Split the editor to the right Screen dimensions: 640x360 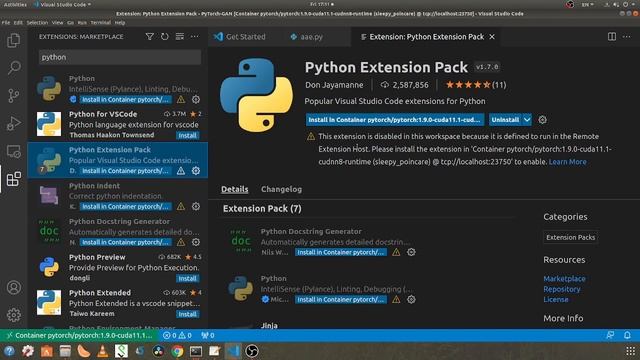612,37
